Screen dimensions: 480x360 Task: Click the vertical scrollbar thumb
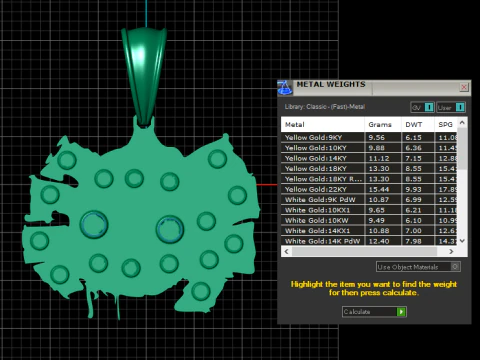point(462,148)
